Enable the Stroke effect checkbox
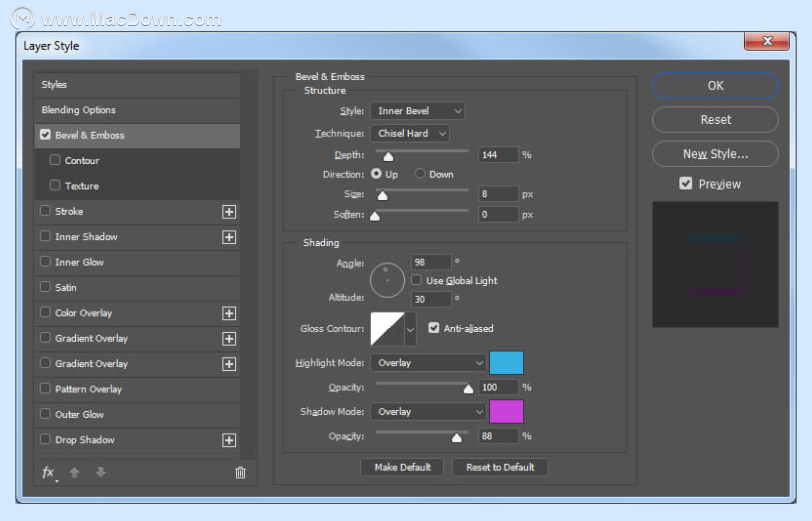This screenshot has width=812, height=521. click(x=46, y=211)
